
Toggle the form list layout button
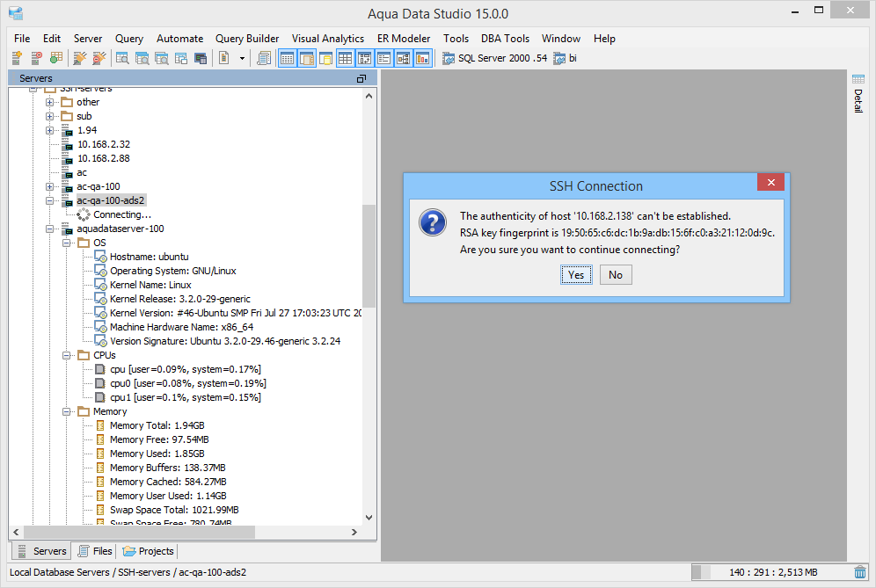point(383,58)
